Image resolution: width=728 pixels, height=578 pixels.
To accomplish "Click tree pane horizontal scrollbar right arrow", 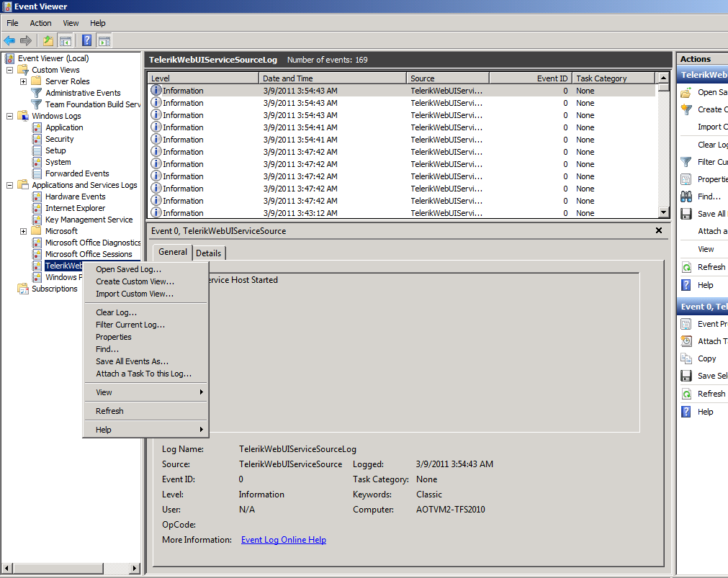I will [x=135, y=568].
